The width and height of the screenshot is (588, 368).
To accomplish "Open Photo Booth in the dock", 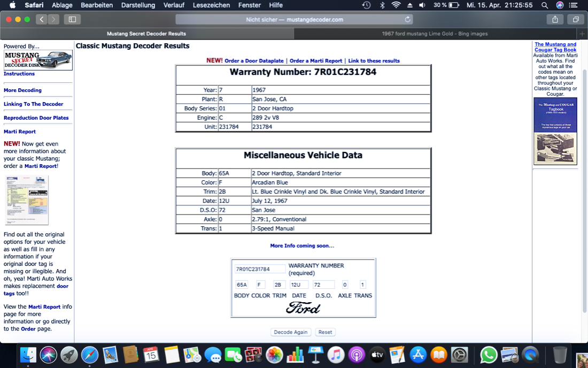I will pos(253,355).
